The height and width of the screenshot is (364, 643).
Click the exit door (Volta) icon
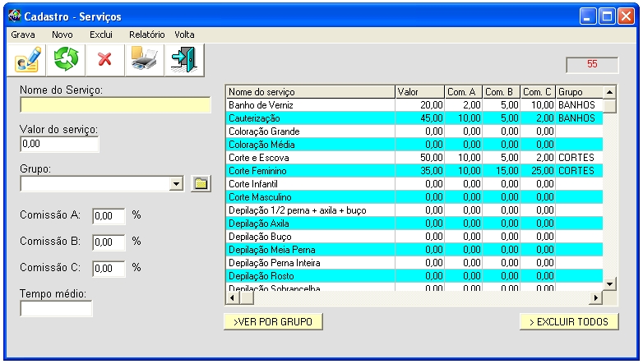click(x=182, y=60)
